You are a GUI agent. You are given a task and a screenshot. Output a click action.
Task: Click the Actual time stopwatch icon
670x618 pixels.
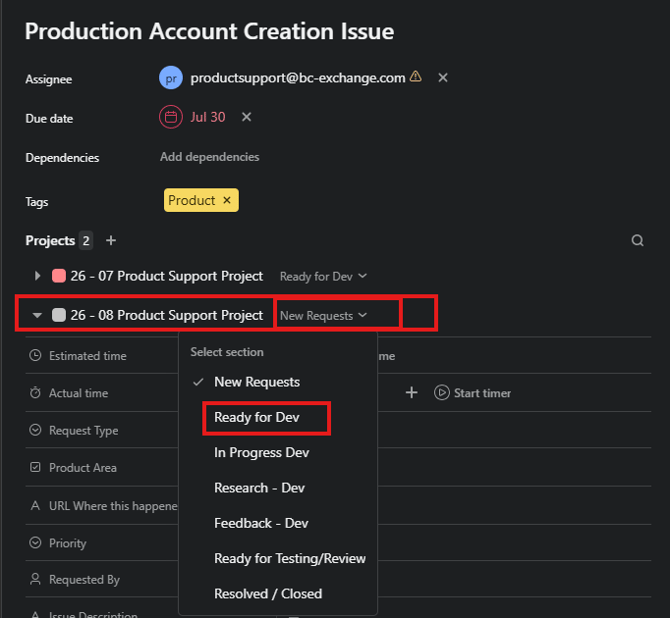click(x=35, y=392)
